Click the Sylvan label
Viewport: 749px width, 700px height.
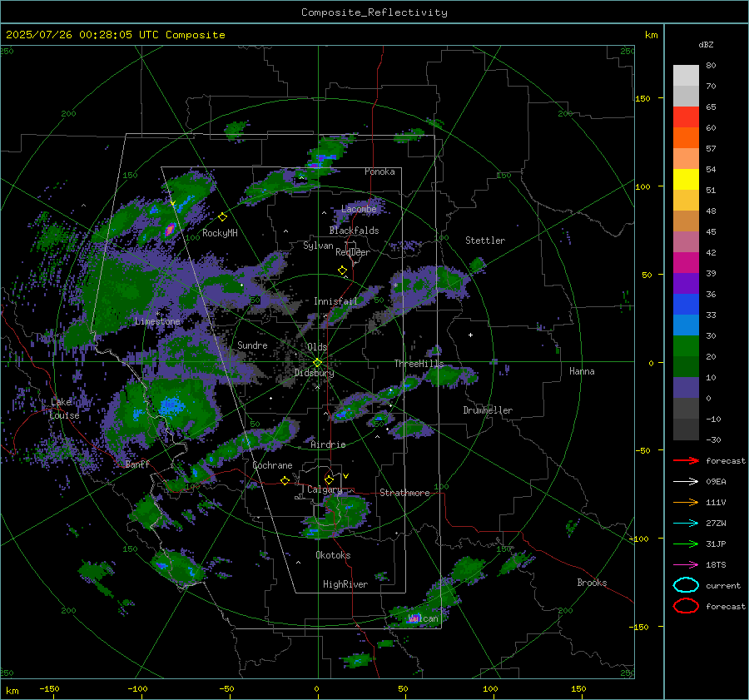[x=318, y=246]
